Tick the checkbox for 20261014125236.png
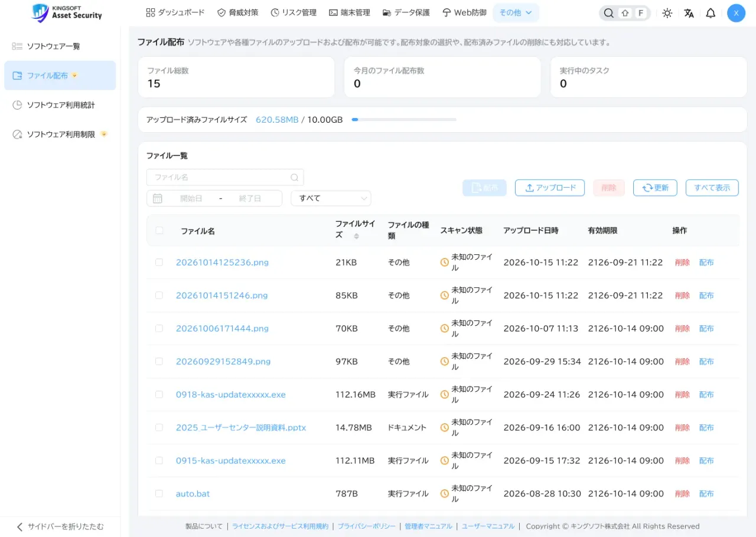This screenshot has height=537, width=756. pyautogui.click(x=159, y=262)
